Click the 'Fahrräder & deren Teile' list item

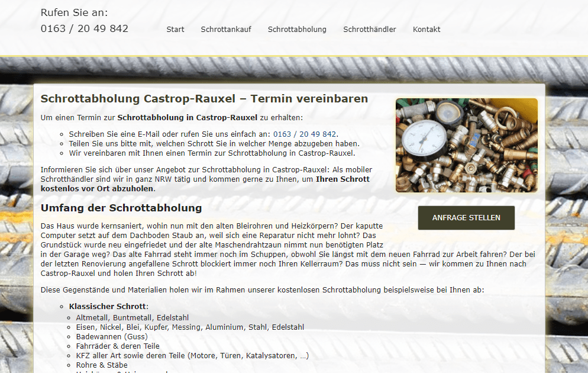pos(118,346)
